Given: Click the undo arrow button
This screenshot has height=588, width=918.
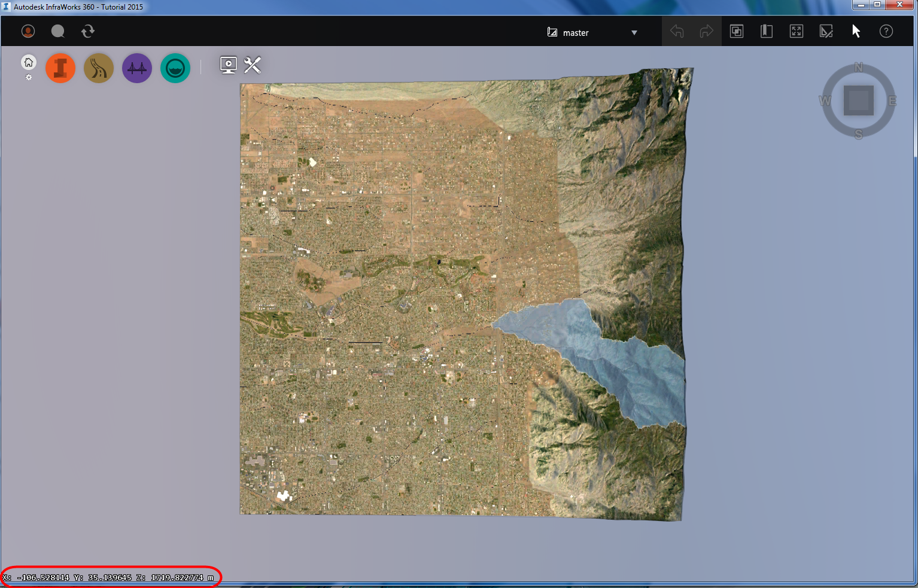Looking at the screenshot, I should [x=677, y=31].
